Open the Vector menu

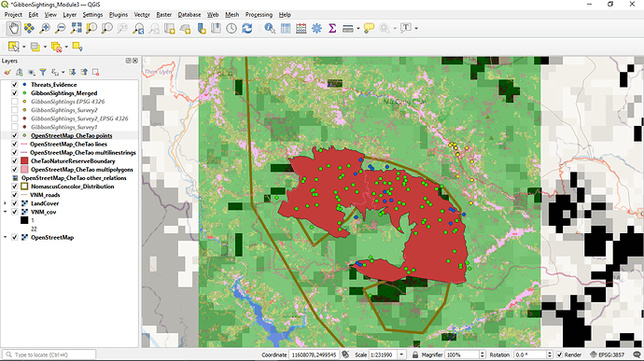coord(142,14)
